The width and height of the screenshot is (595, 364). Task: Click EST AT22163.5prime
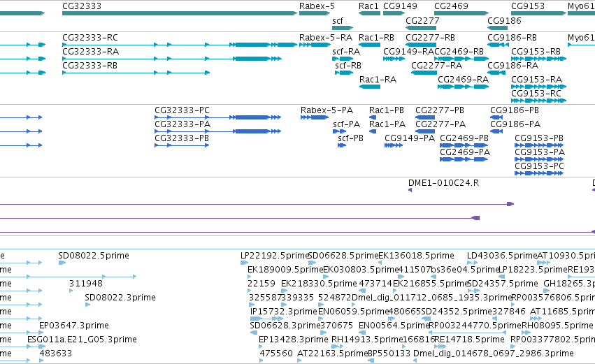[332, 353]
